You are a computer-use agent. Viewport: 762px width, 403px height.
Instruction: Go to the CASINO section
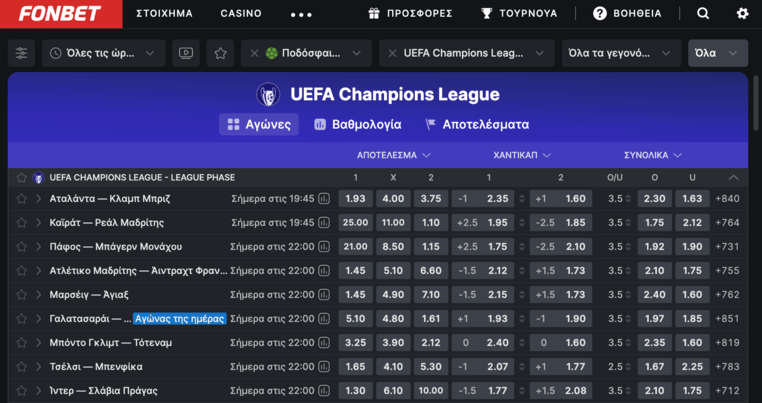(x=240, y=14)
